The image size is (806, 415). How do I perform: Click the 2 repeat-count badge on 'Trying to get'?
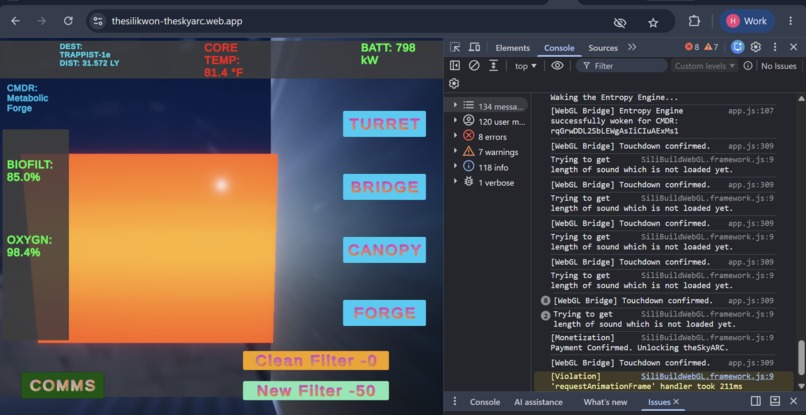[x=545, y=316]
